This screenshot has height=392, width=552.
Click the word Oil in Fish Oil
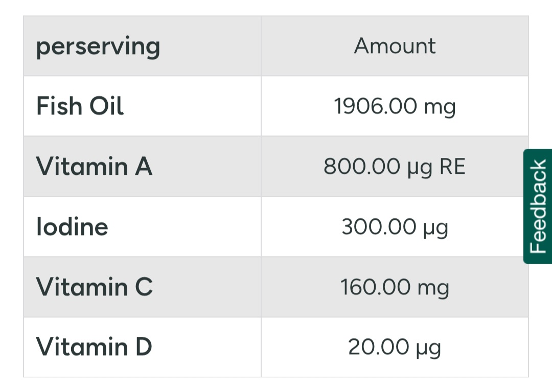coord(106,106)
